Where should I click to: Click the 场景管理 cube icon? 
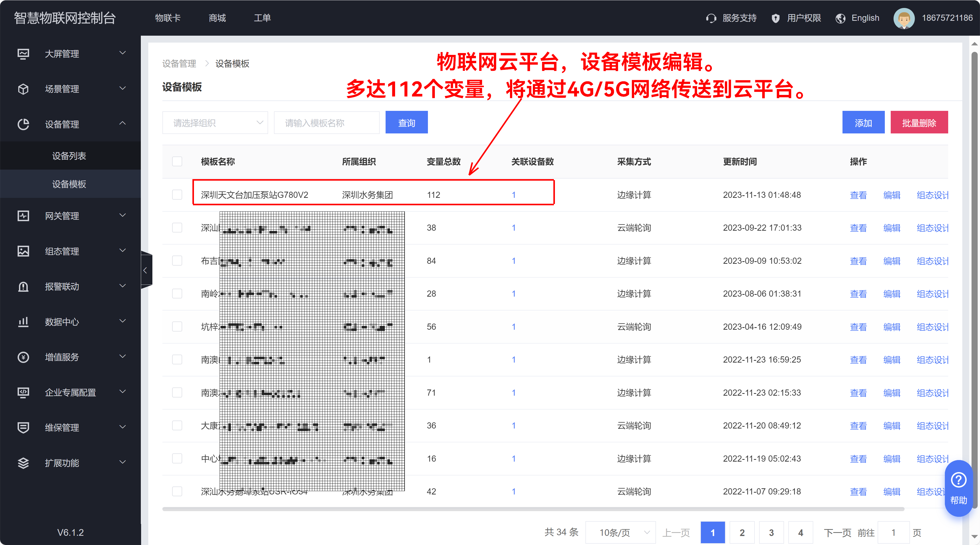tap(23, 89)
